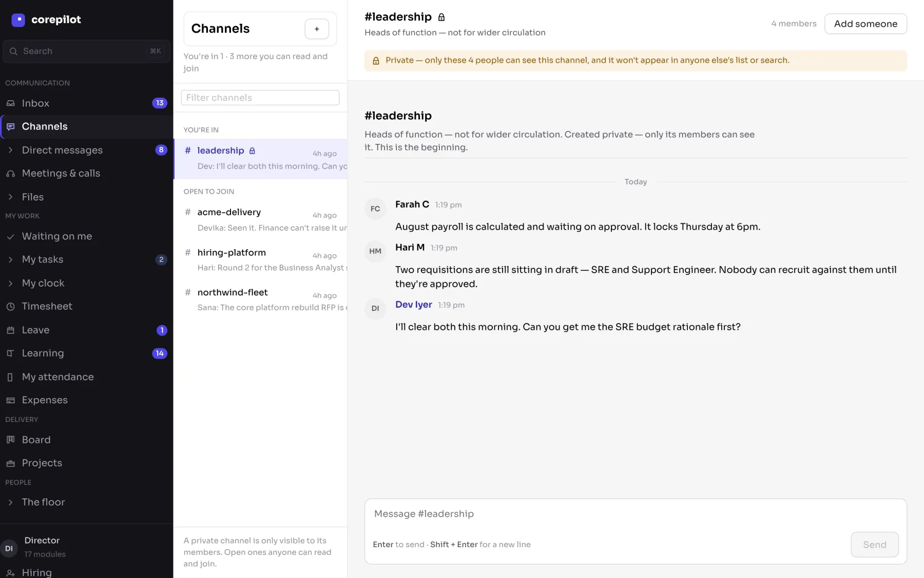Click the search magnifier icon
The height and width of the screenshot is (578, 924).
[13, 51]
